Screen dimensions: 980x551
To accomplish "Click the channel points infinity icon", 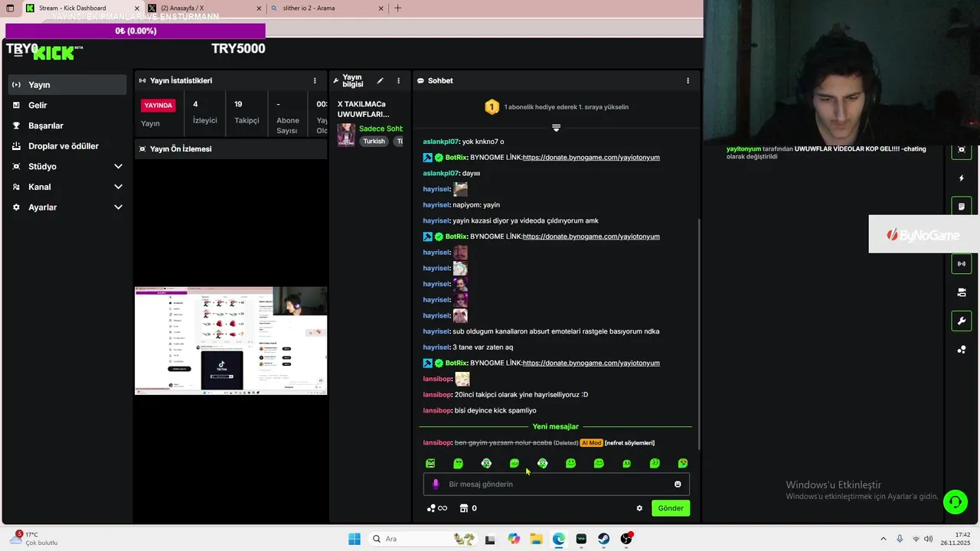I will (437, 508).
